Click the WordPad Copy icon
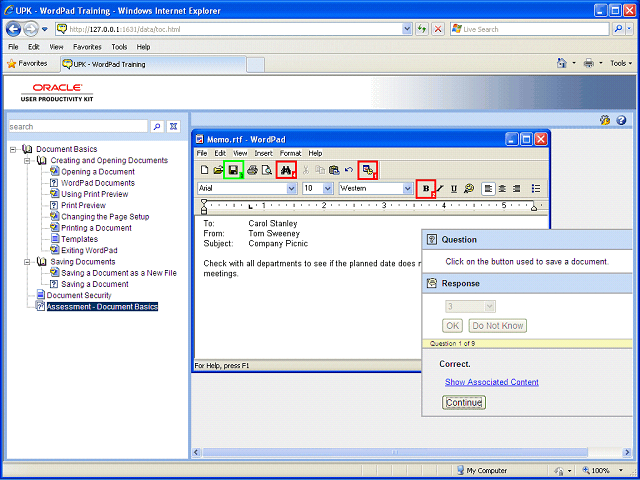The image size is (640, 480). coord(320,170)
